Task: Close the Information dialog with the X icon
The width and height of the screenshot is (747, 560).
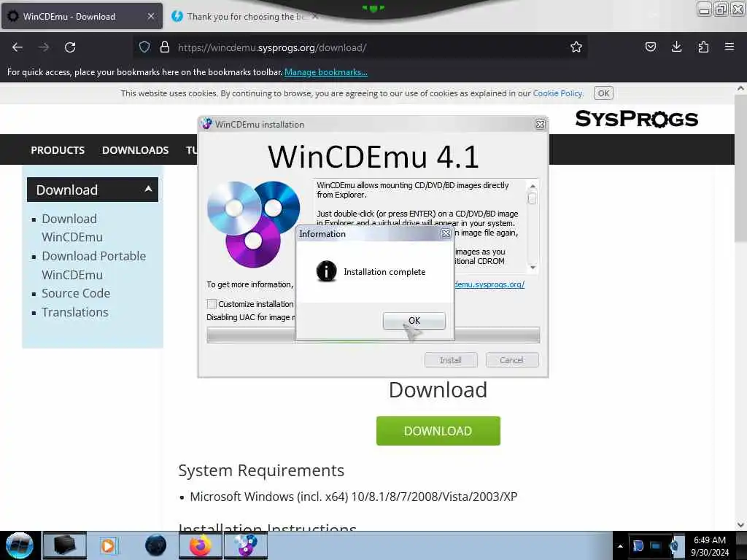Action: tap(446, 234)
